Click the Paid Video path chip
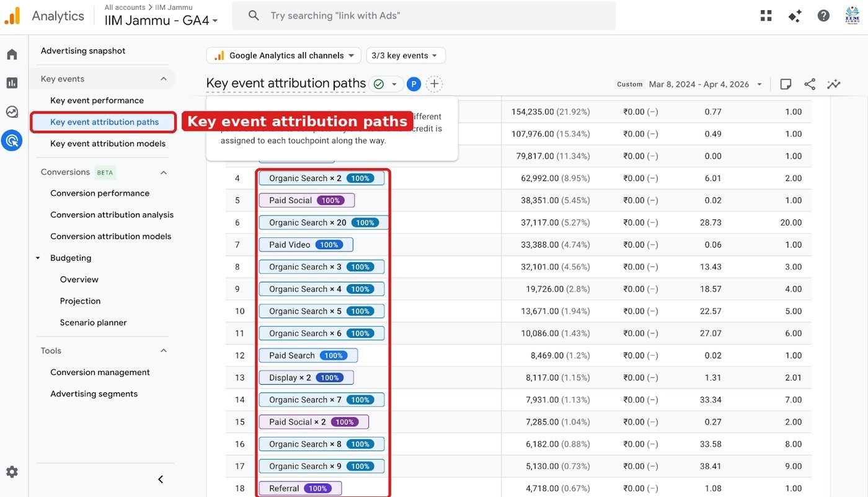868x497 pixels. [306, 245]
